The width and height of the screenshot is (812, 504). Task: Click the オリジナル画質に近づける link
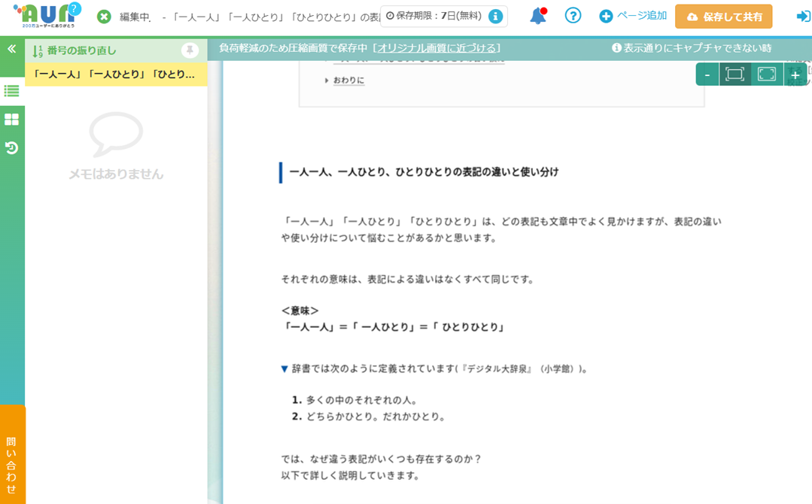pos(436,48)
